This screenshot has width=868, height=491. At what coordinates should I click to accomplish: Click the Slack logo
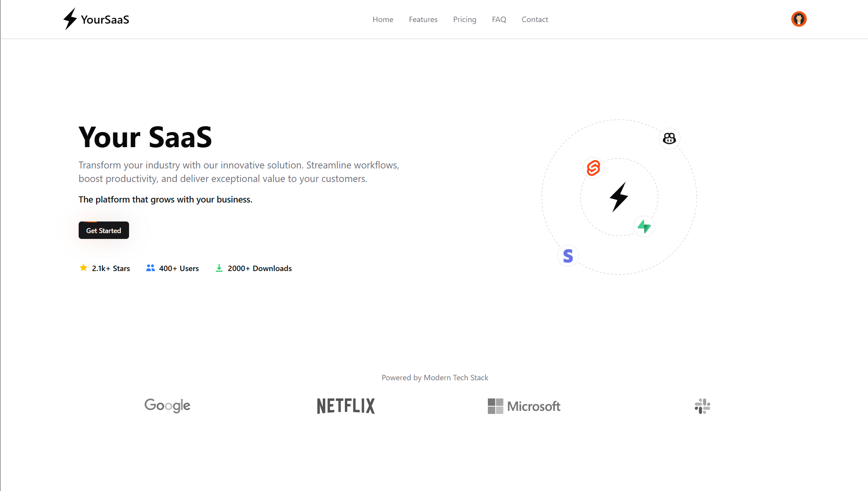702,406
